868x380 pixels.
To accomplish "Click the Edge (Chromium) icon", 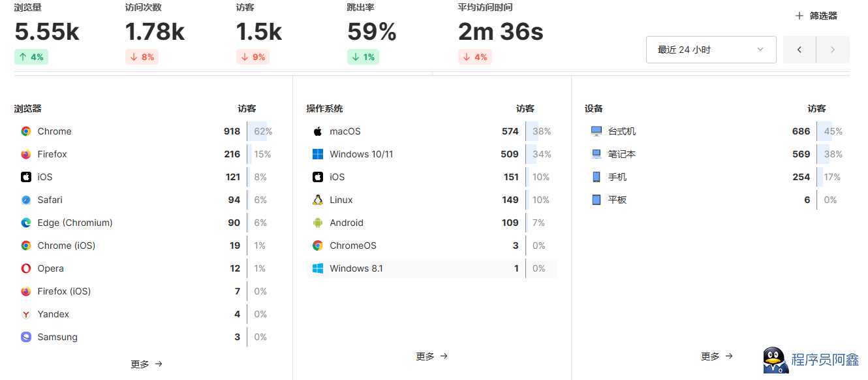I will [x=26, y=223].
